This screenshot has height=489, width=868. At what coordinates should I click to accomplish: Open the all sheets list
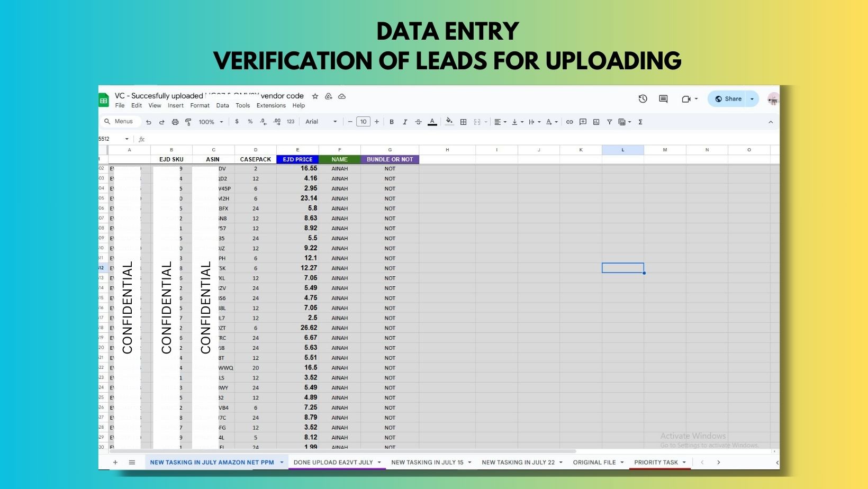coord(132,462)
